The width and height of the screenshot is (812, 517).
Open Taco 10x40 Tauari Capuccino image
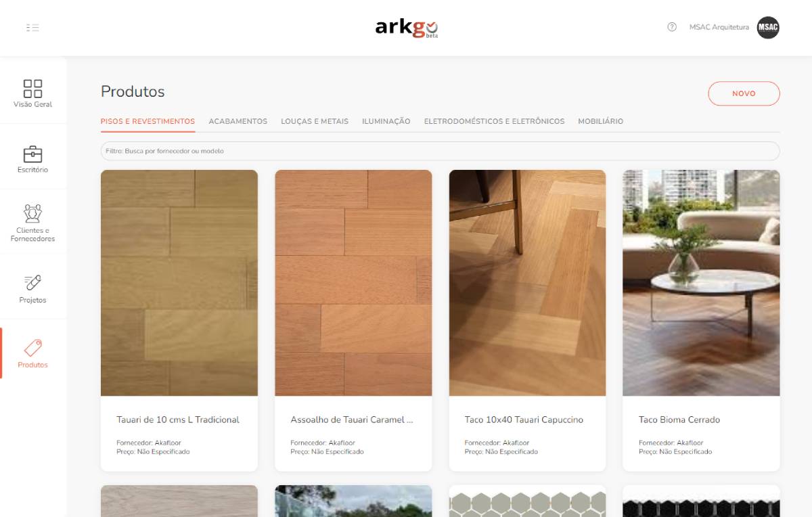527,283
